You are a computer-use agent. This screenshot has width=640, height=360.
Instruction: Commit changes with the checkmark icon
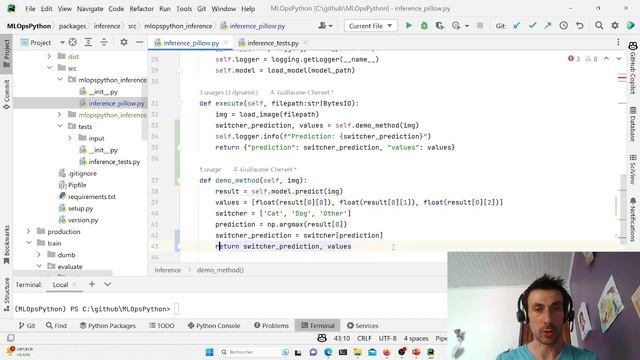click(532, 26)
